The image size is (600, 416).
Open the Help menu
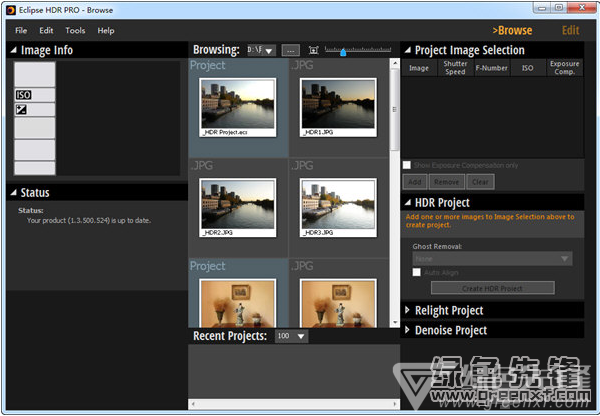coord(106,31)
